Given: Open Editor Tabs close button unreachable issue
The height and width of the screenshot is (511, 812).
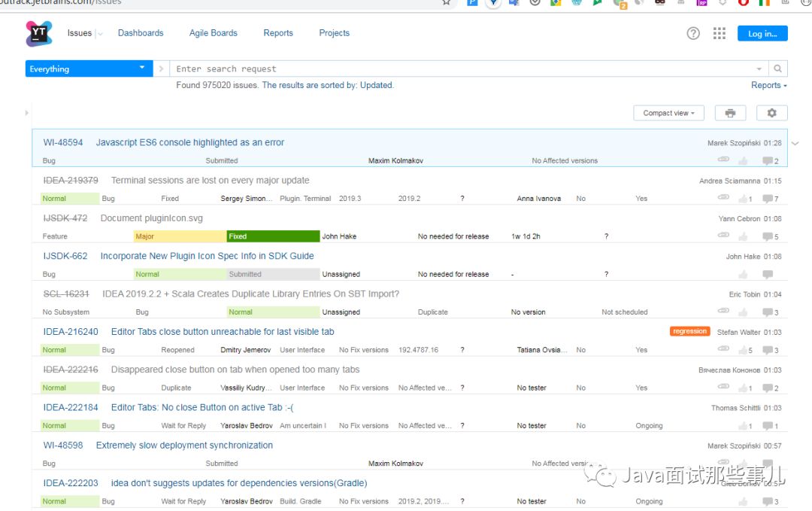Looking at the screenshot, I should [223, 332].
